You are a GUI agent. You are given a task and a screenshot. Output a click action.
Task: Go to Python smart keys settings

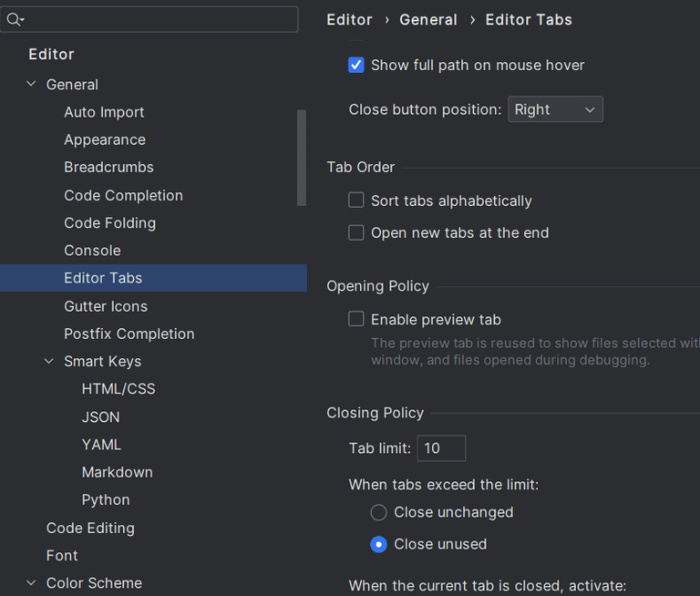[106, 499]
